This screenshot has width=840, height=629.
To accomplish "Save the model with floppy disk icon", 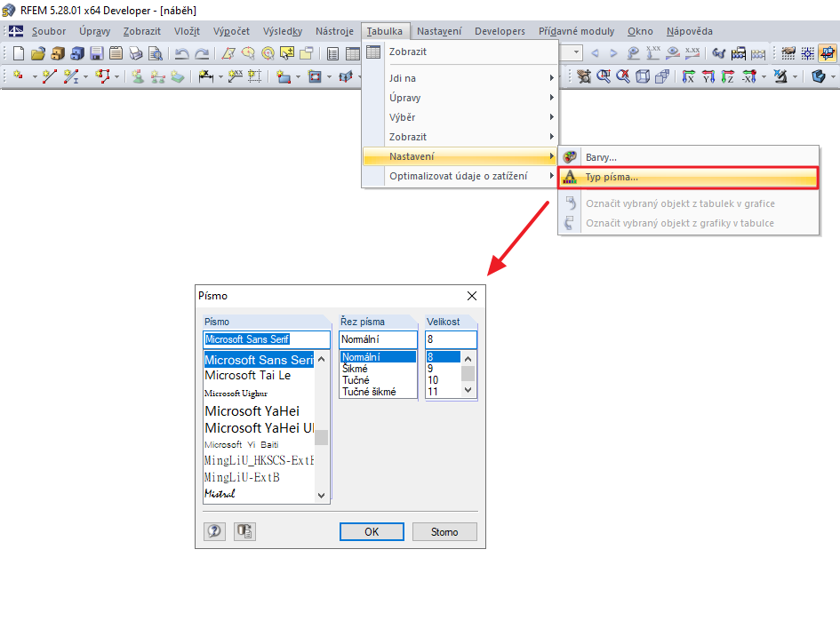I will click(x=96, y=53).
